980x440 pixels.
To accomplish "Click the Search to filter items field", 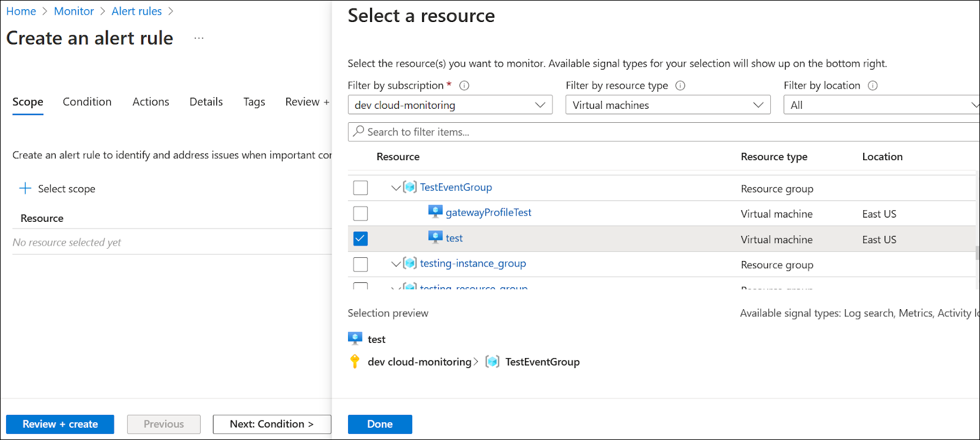I will coord(664,132).
